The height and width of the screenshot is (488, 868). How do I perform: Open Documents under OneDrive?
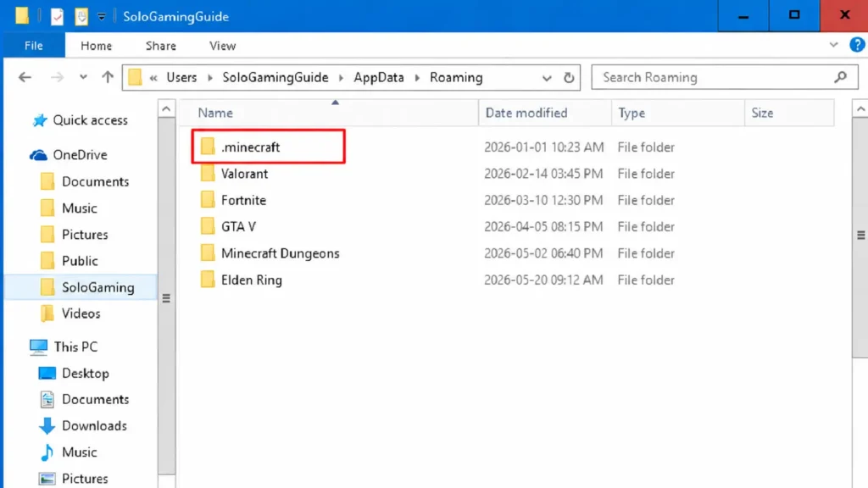point(95,181)
